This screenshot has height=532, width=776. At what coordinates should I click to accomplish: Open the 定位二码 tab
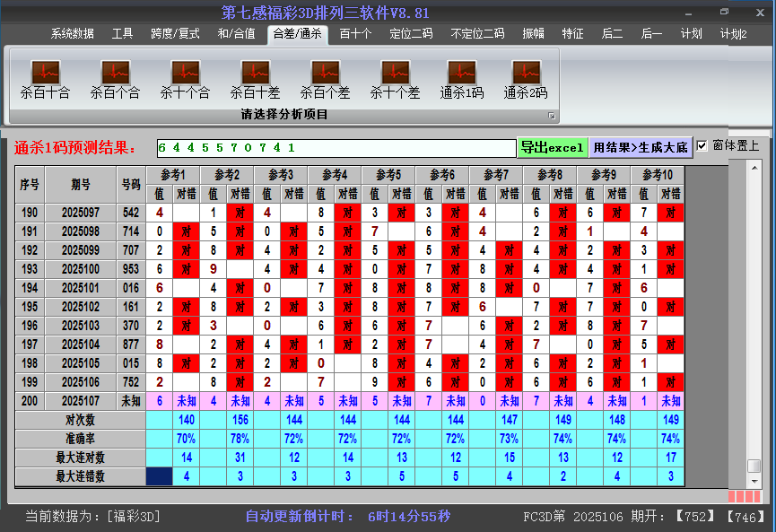click(x=411, y=34)
